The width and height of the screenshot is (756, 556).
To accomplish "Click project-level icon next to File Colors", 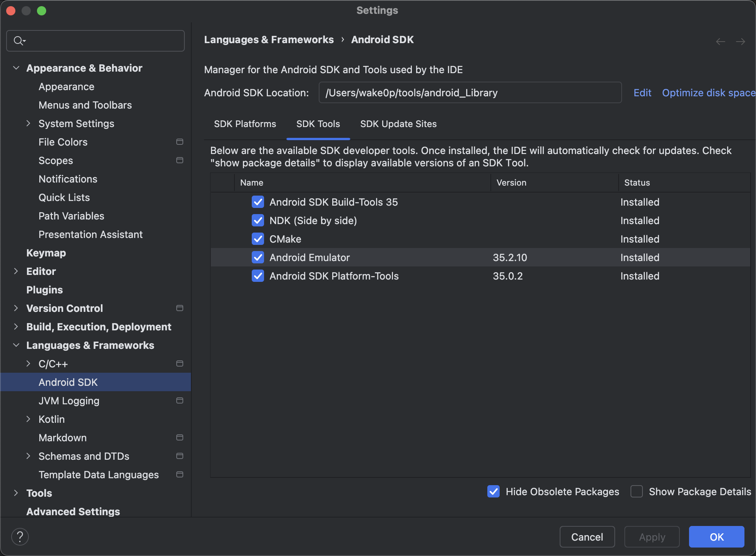I will 179,142.
